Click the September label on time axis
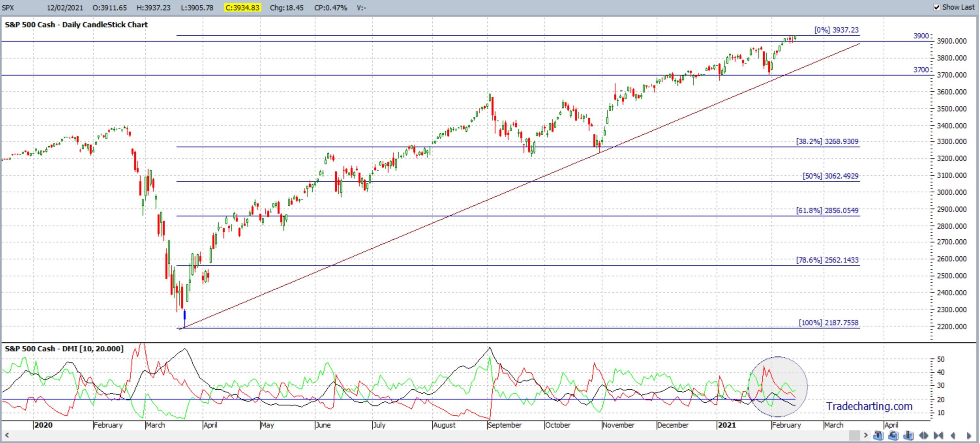 coord(505,425)
